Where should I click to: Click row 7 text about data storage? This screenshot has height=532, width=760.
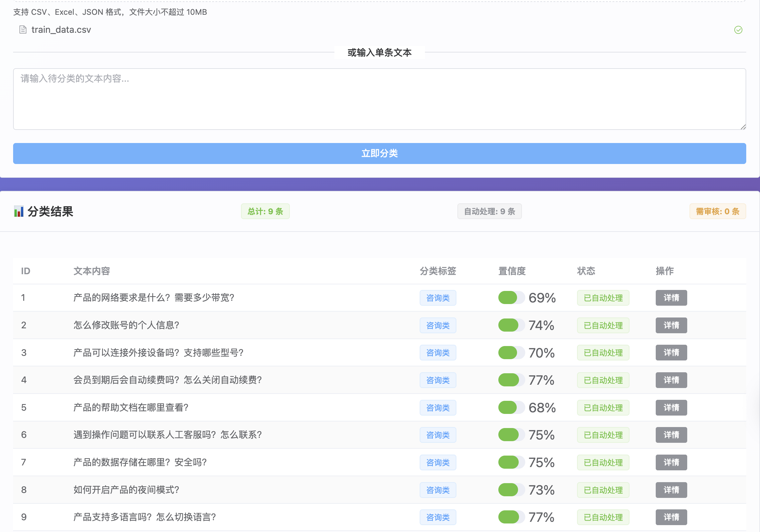click(140, 462)
